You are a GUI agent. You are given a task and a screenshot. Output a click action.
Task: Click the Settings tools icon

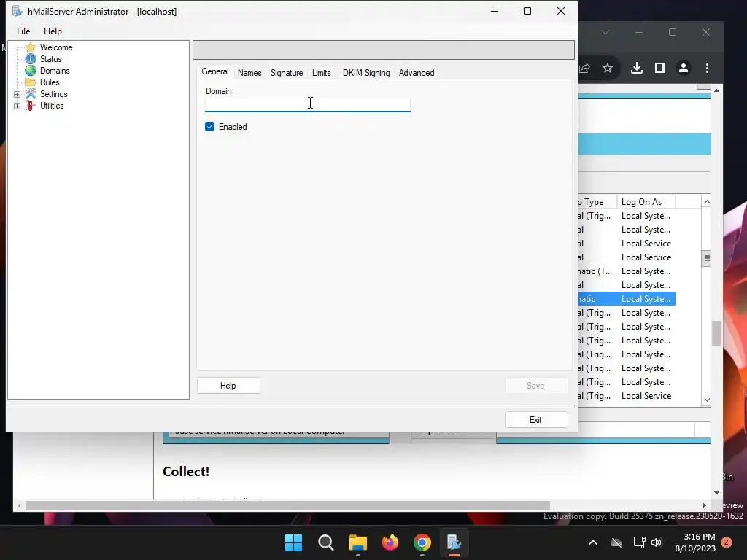pyautogui.click(x=31, y=94)
